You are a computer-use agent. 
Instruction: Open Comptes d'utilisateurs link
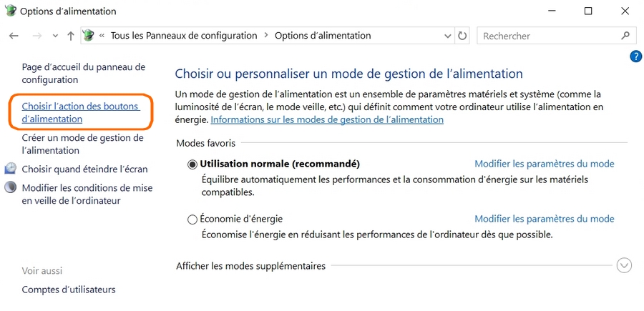coord(69,290)
